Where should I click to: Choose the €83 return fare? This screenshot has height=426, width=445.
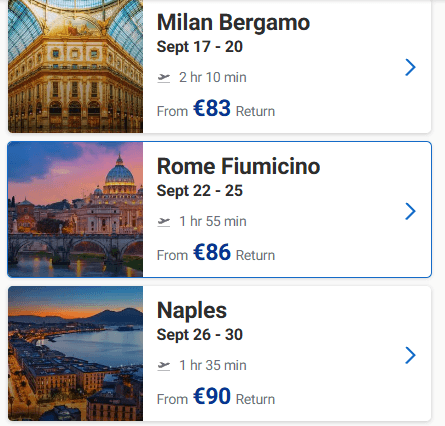tap(212, 108)
